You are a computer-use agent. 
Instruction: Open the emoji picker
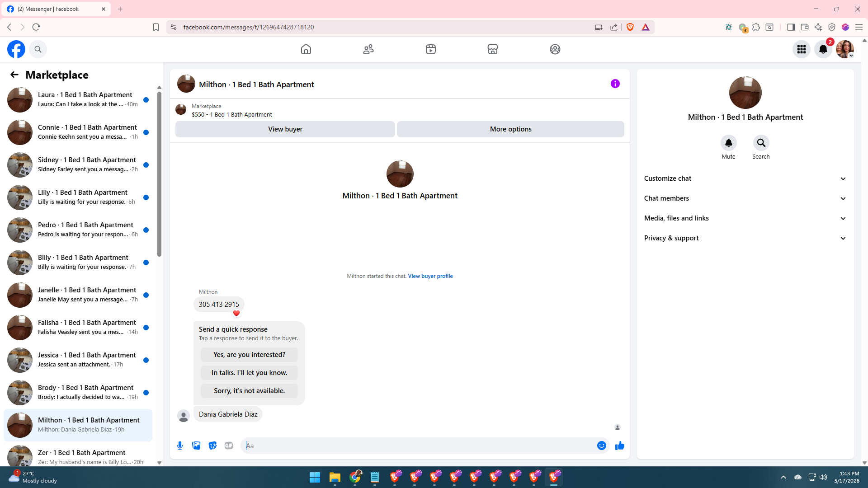pos(602,446)
